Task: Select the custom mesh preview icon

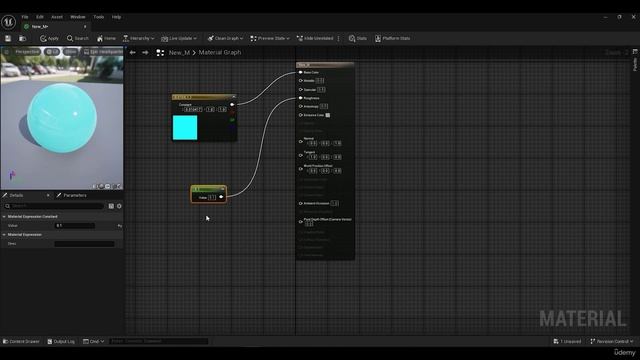Action: [x=119, y=186]
